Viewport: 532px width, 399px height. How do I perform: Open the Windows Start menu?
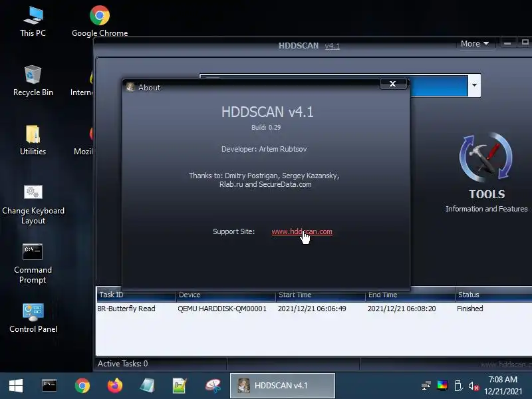tap(16, 386)
